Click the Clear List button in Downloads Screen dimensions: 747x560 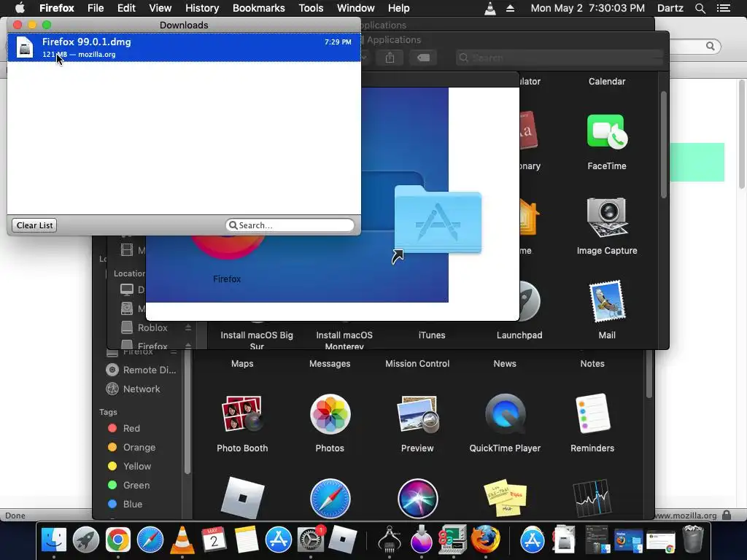point(34,225)
